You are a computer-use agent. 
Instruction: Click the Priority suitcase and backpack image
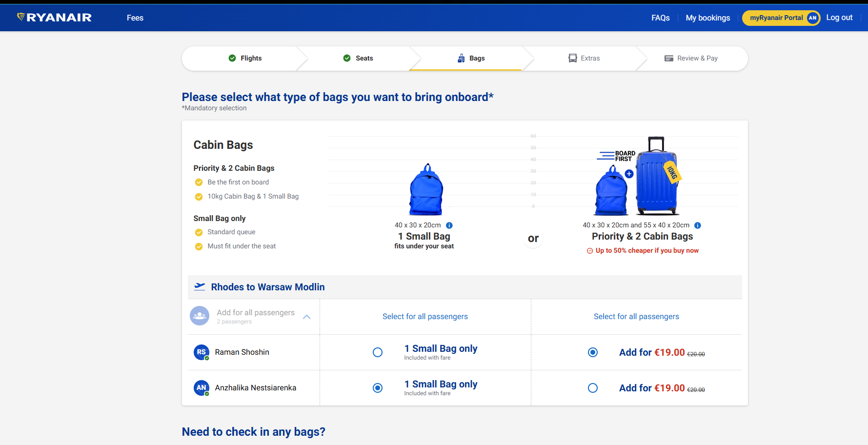point(637,177)
